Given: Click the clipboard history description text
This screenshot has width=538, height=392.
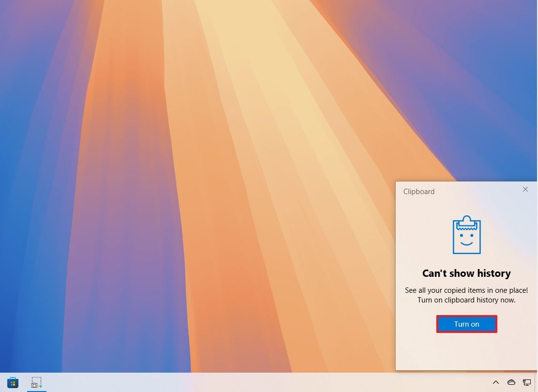Looking at the screenshot, I should pos(466,295).
